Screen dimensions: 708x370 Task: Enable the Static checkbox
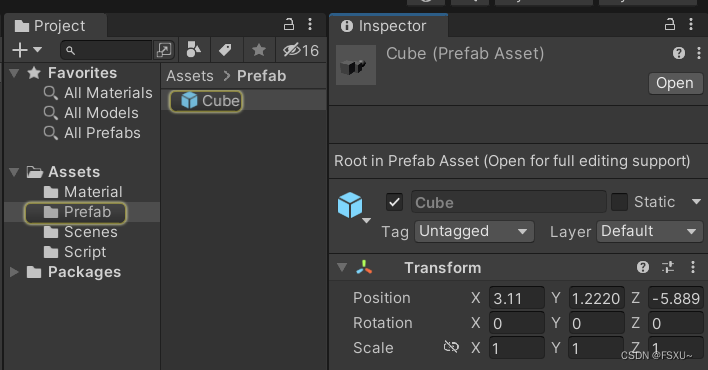click(619, 202)
